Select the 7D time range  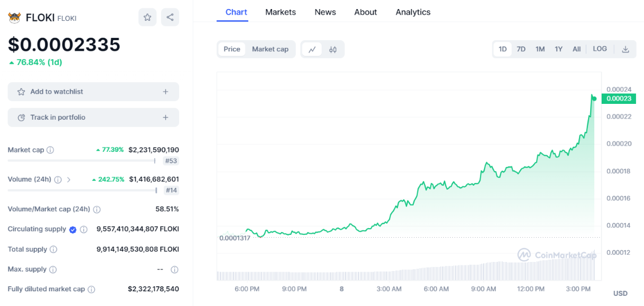coord(521,50)
